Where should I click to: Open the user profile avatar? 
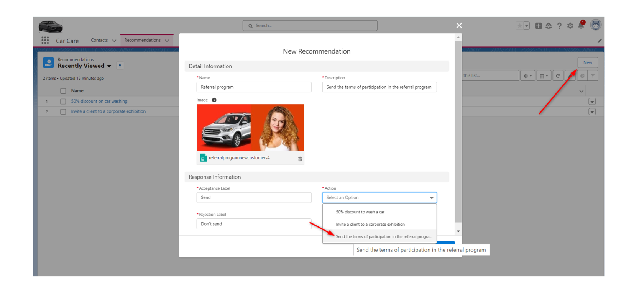tap(595, 25)
